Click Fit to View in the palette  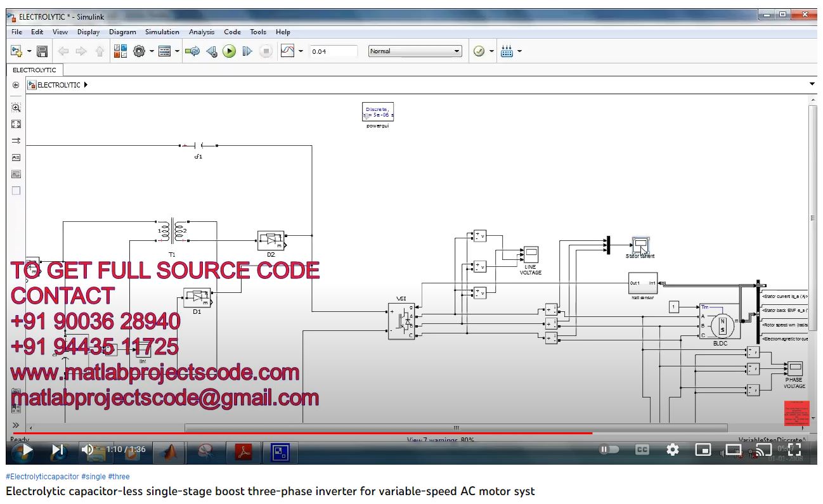click(x=16, y=124)
